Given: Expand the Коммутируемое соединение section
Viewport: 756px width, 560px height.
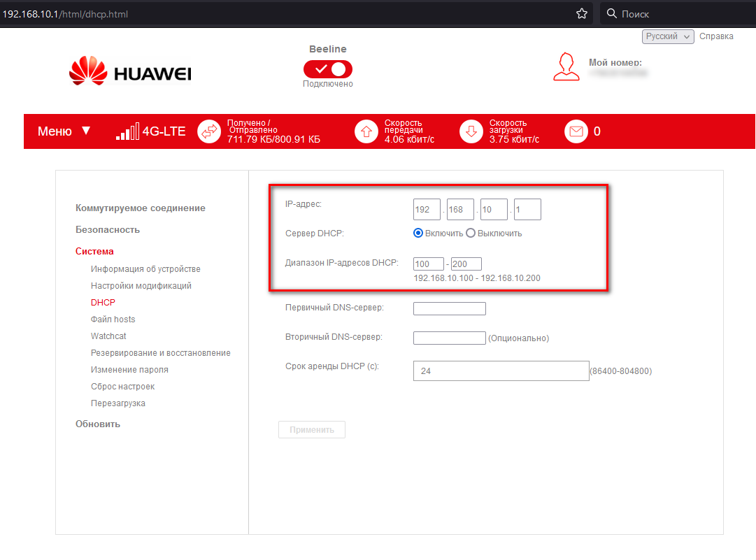Looking at the screenshot, I should (141, 208).
